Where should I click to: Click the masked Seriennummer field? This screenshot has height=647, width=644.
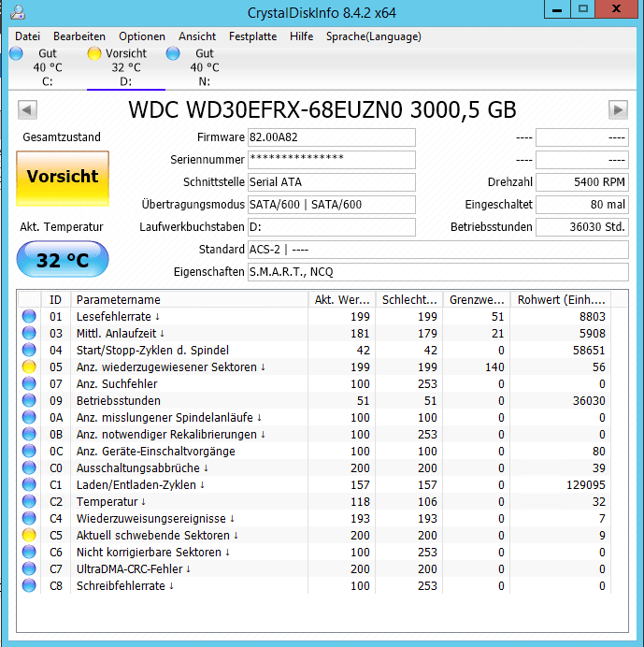point(331,160)
